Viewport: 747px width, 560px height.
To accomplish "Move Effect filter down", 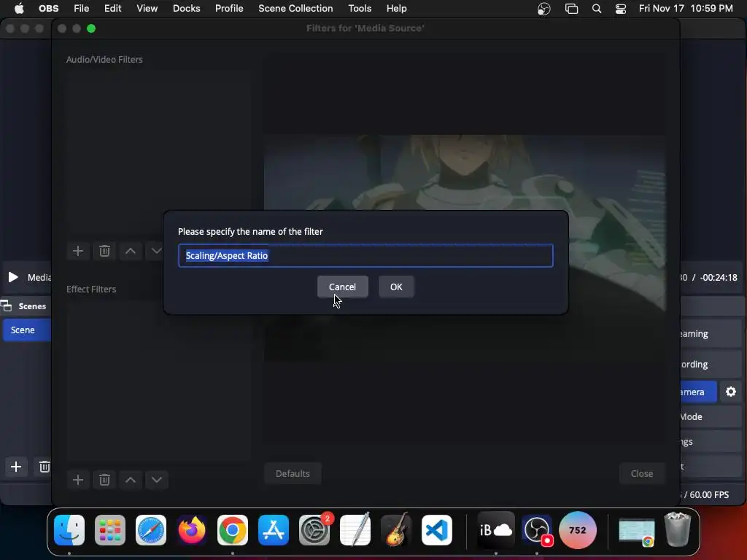I will tap(157, 480).
